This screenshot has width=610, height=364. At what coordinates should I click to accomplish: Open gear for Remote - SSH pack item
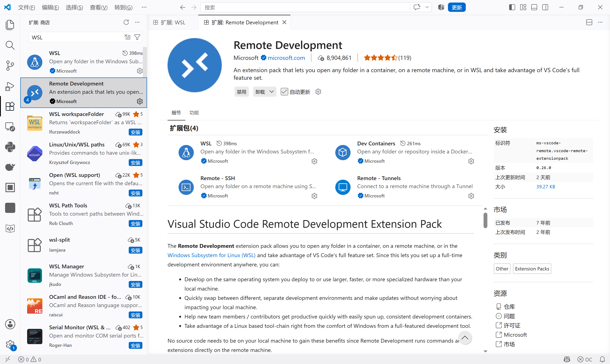click(x=315, y=196)
